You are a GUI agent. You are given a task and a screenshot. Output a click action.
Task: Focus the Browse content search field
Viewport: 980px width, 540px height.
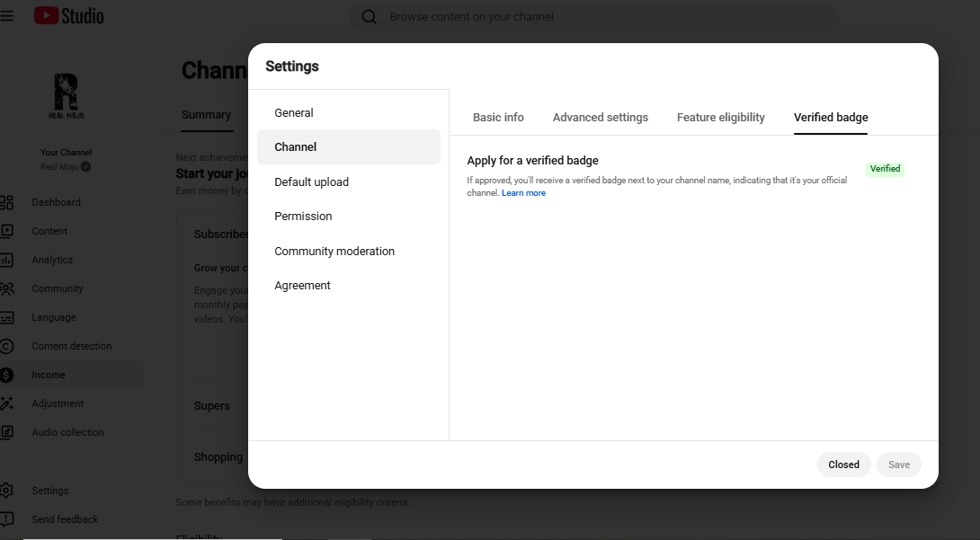click(x=593, y=17)
